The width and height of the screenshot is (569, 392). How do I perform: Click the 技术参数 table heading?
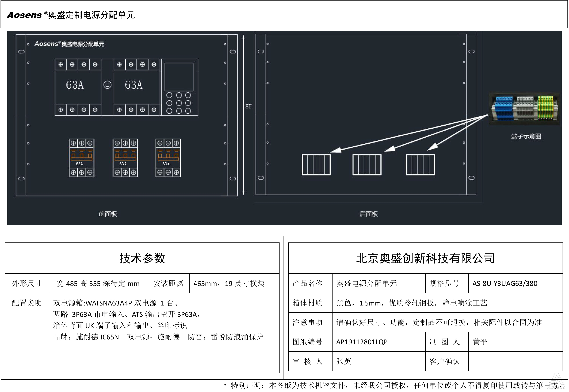click(142, 258)
